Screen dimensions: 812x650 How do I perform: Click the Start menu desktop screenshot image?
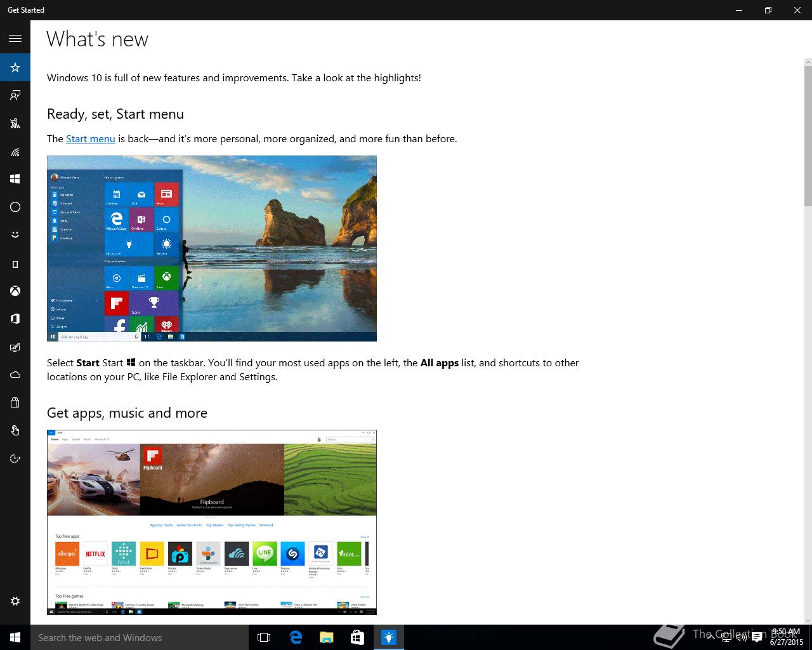coord(212,248)
